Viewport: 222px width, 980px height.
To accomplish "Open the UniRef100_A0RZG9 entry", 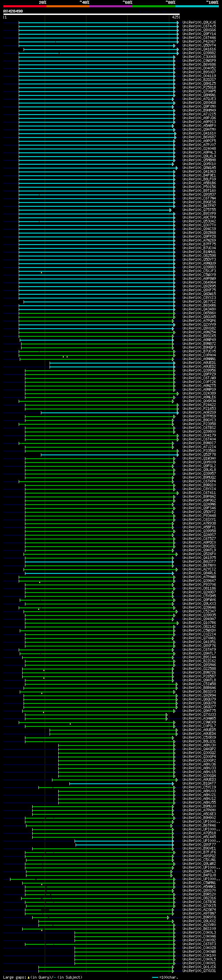I will (199, 412).
